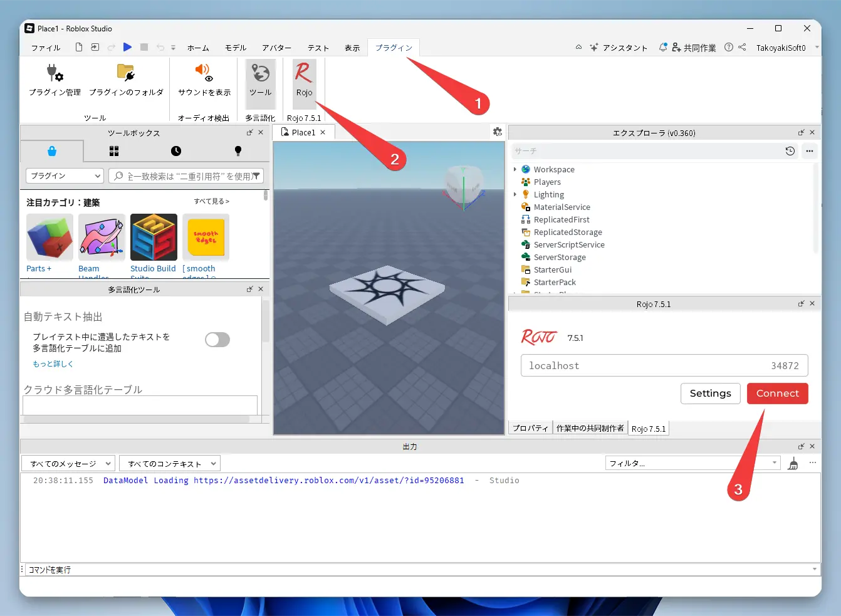Select the プロパティ tab
The image size is (841, 616).
[530, 428]
